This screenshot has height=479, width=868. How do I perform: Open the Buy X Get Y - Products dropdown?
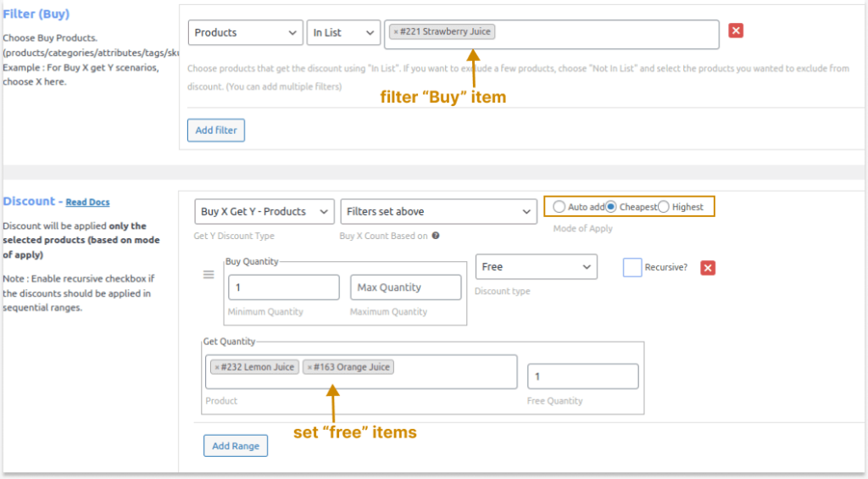coord(264,212)
